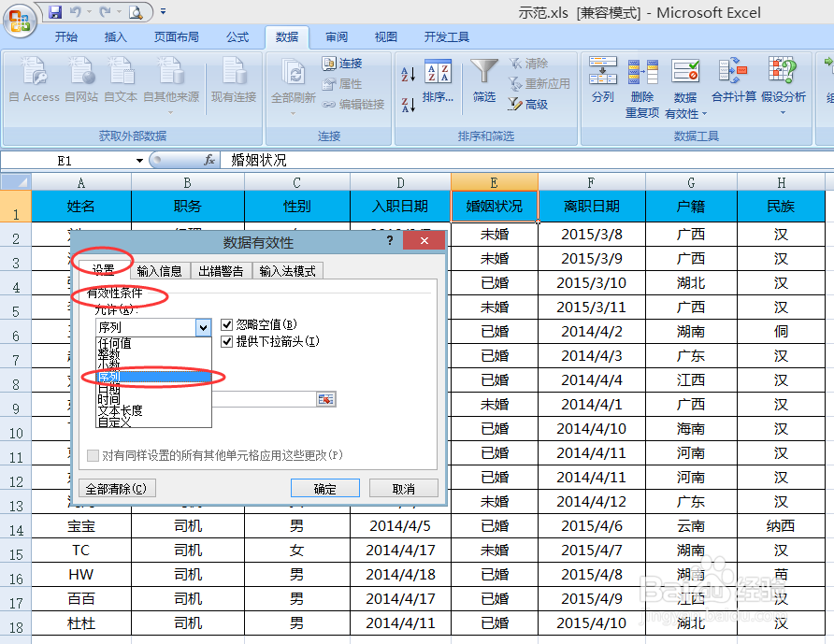Open the Name Box dropdown arrow
The width and height of the screenshot is (834, 644).
pos(139,160)
